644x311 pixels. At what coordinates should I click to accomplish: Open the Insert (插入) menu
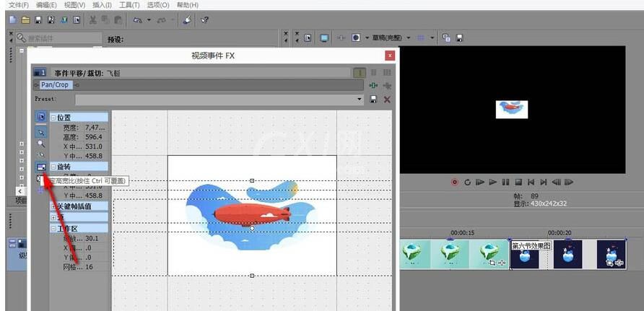102,5
